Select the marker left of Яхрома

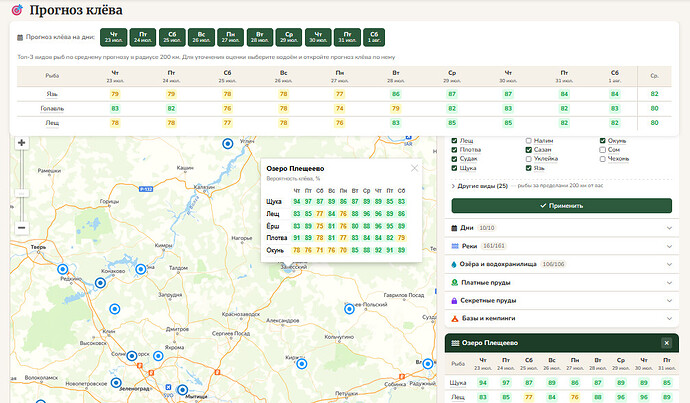point(158,356)
